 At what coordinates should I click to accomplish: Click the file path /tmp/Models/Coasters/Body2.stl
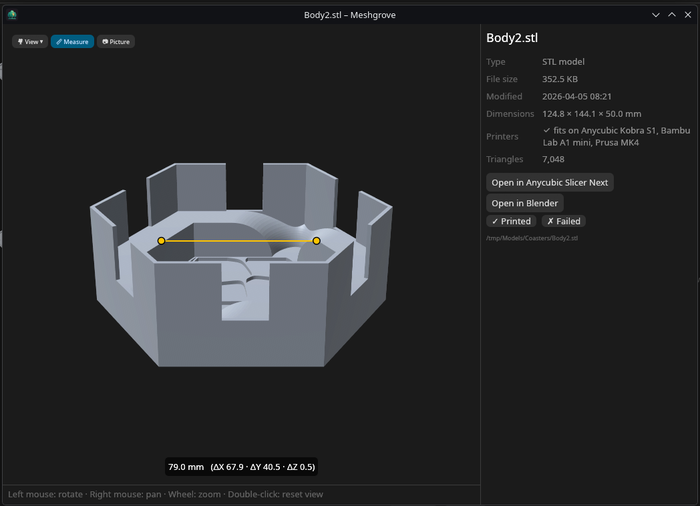pos(532,238)
